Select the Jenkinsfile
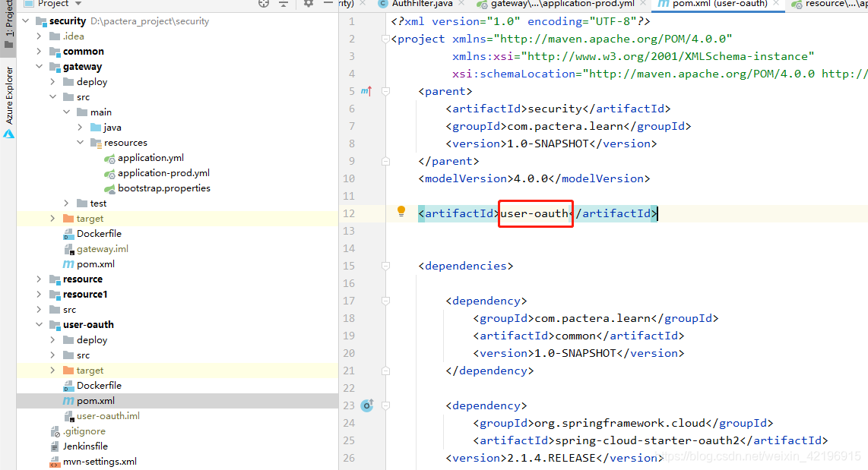This screenshot has height=470, width=868. pyautogui.click(x=85, y=446)
